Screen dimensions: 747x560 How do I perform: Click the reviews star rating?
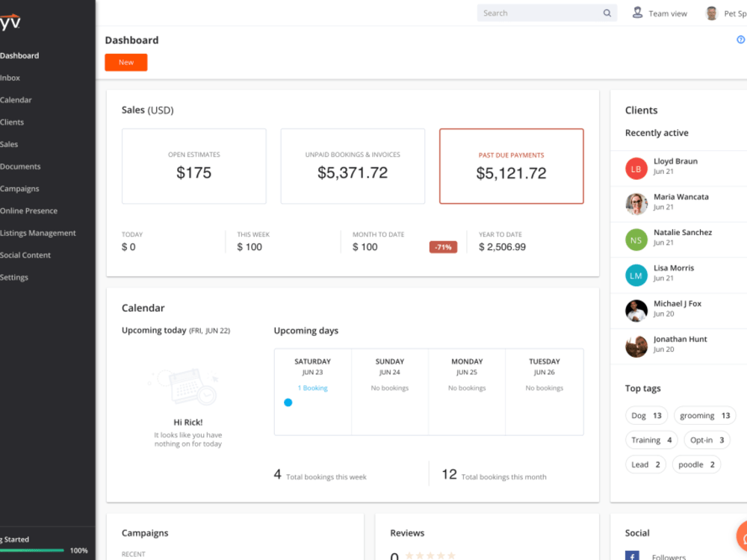(x=430, y=556)
